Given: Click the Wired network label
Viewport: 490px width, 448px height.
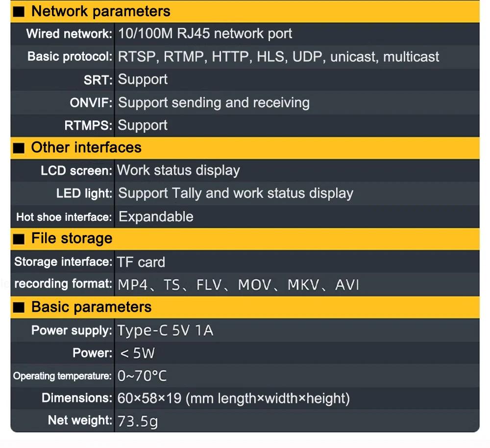Looking at the screenshot, I should 69,34.
